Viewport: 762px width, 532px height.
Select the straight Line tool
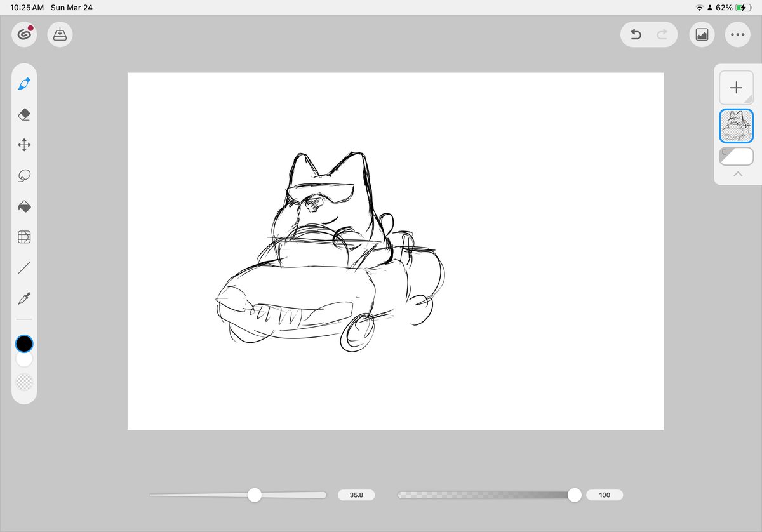(x=24, y=268)
